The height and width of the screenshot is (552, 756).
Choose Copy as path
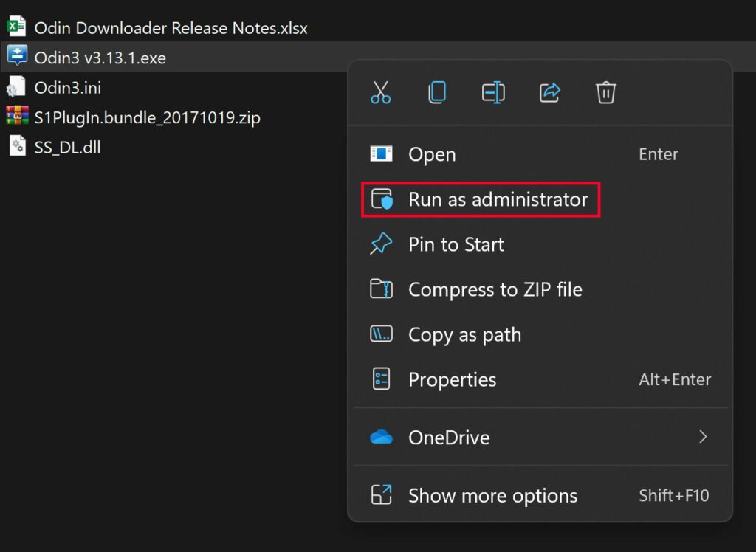coord(540,334)
